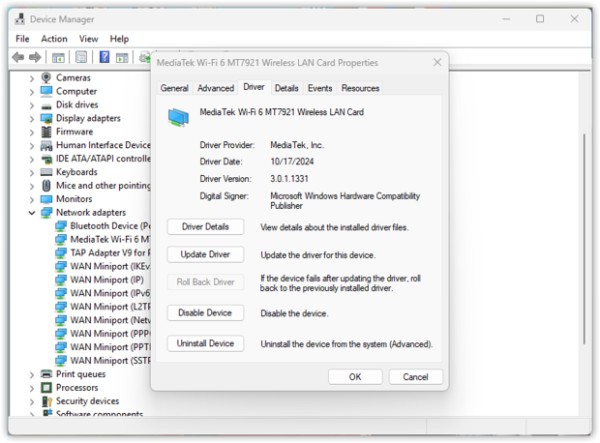Click the Device Manager vertical scrollbar
Viewport: 600px width, 443px height.
tap(584, 239)
